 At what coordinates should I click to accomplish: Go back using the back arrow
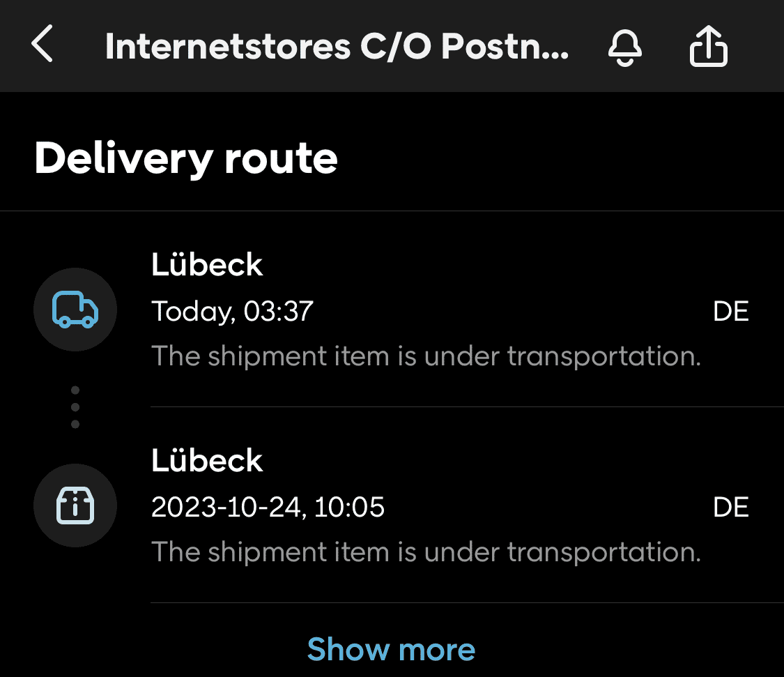[43, 46]
